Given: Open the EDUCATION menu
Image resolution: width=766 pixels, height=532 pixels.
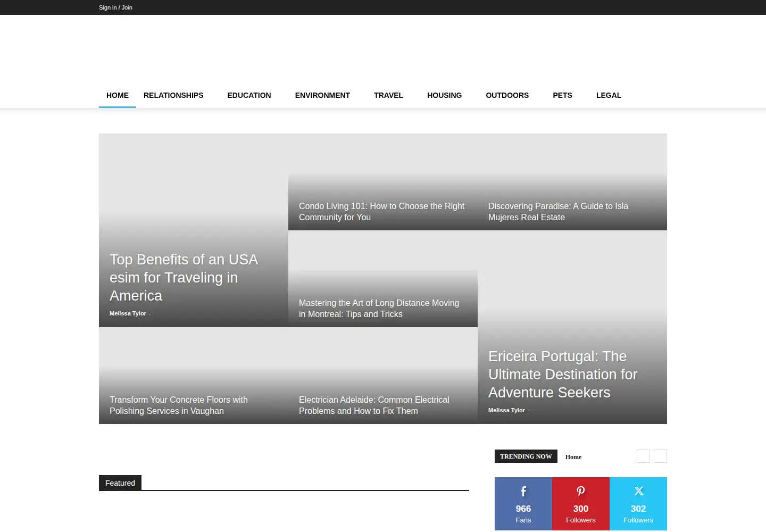Looking at the screenshot, I should 249,95.
